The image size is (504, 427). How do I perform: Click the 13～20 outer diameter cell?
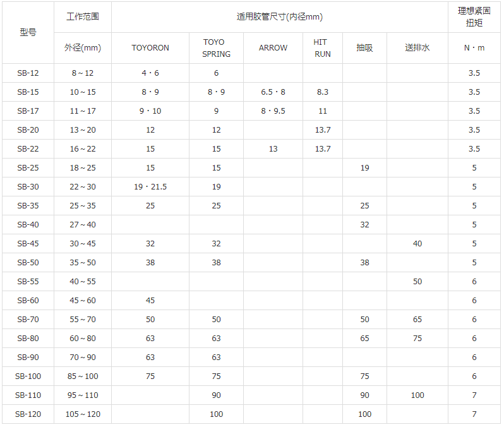[x=83, y=130]
